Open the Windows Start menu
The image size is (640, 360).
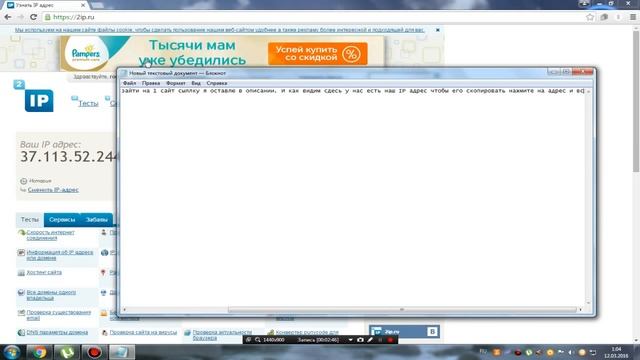(11, 352)
